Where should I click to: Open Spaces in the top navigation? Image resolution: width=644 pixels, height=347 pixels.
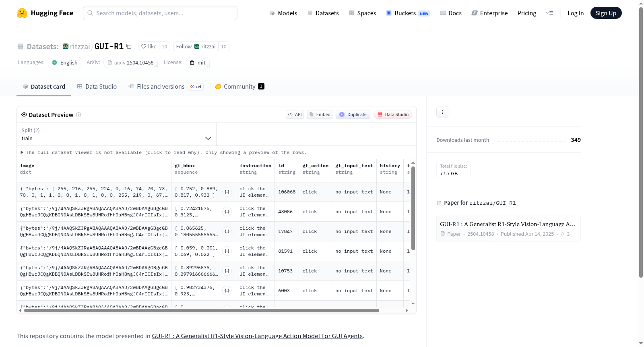pyautogui.click(x=362, y=13)
